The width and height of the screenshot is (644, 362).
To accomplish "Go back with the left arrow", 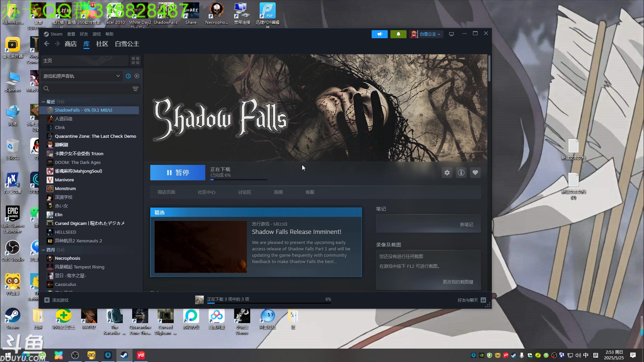I will point(47,44).
